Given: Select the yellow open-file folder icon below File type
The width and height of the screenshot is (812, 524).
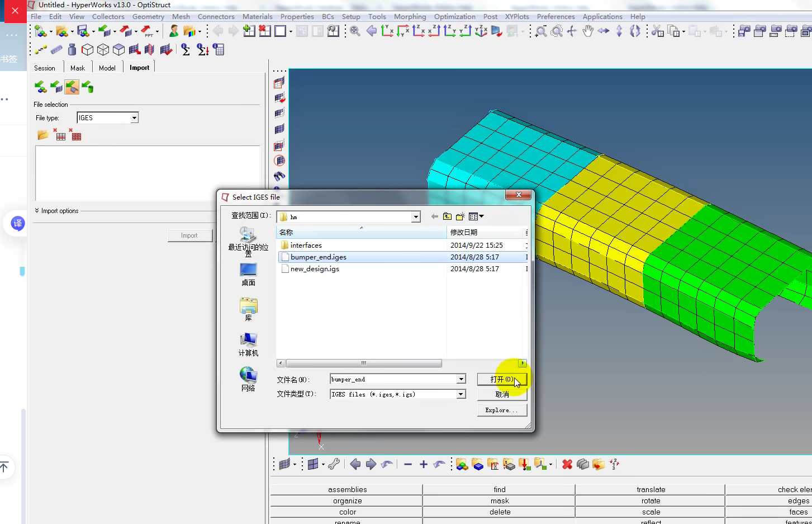Looking at the screenshot, I should tap(42, 134).
